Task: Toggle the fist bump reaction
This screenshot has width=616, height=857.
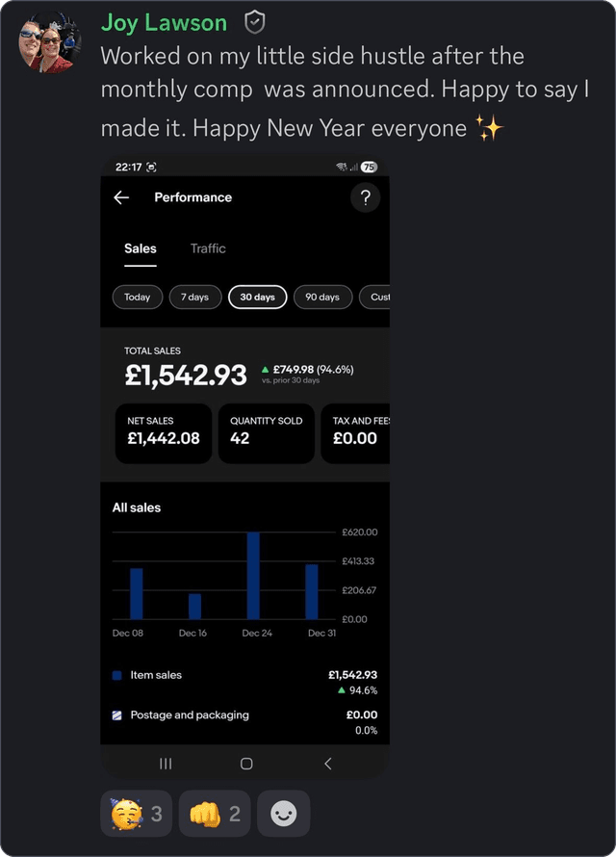Action: pyautogui.click(x=213, y=812)
